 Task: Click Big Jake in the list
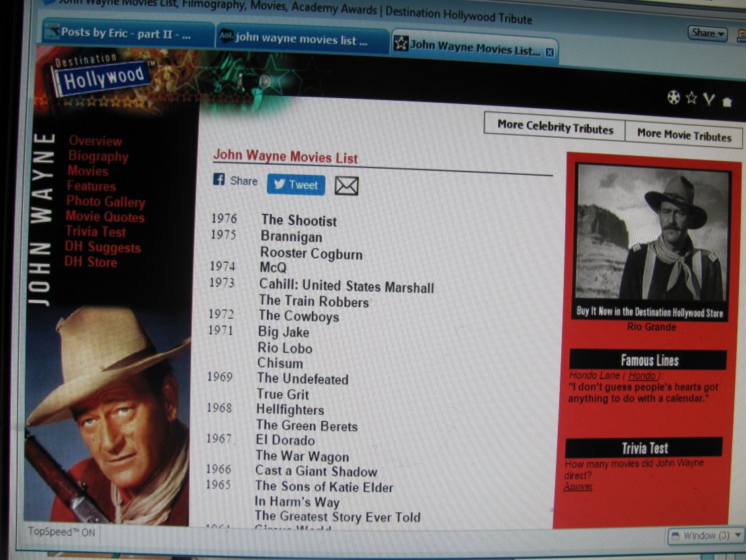[x=284, y=331]
